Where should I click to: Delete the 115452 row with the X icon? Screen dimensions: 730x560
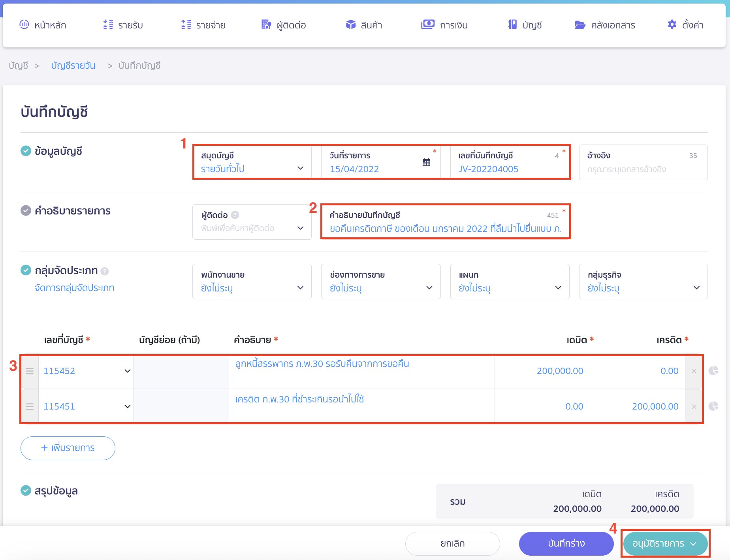click(x=694, y=371)
